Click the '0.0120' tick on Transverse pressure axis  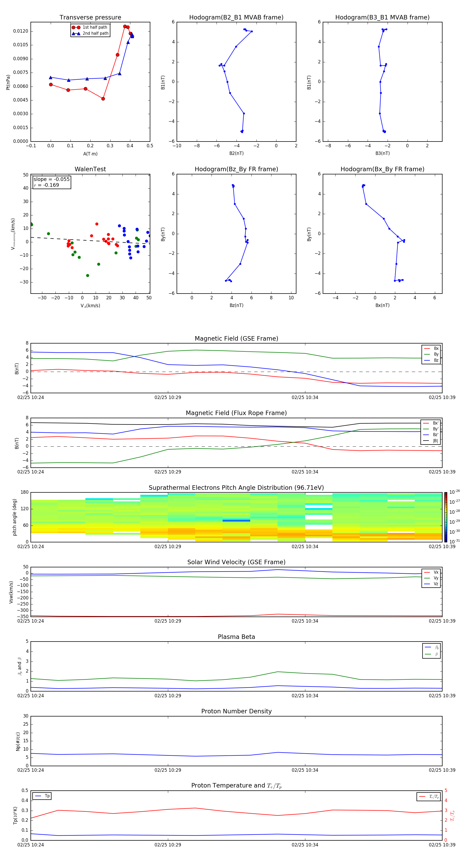pos(20,31)
